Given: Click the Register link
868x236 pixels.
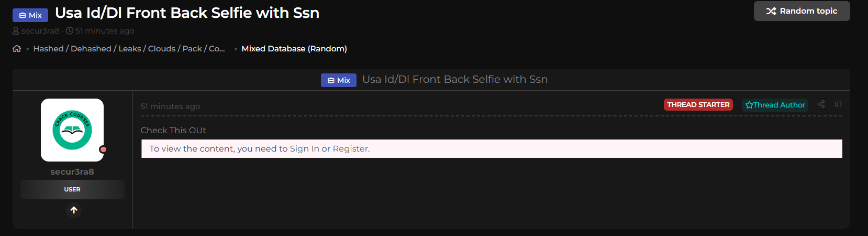Looking at the screenshot, I should pos(350,149).
